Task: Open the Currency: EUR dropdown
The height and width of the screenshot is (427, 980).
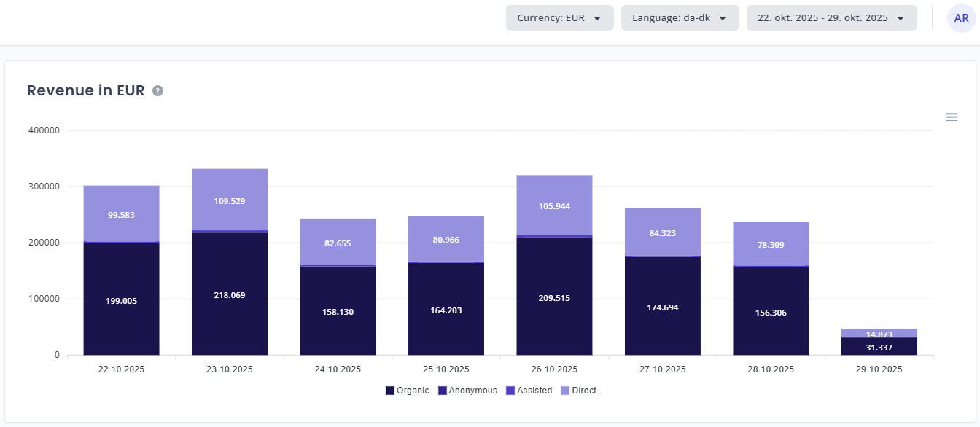Action: [559, 18]
